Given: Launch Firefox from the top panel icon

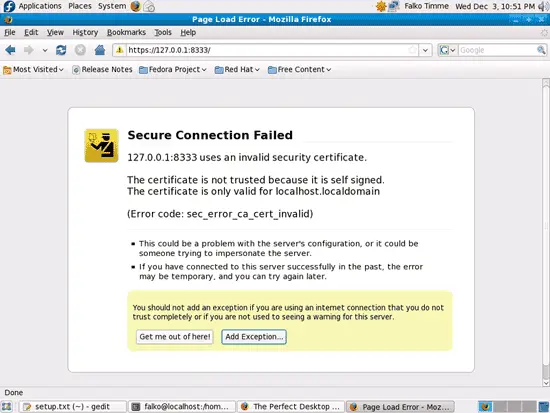Looking at the screenshot, I should click(x=135, y=6).
